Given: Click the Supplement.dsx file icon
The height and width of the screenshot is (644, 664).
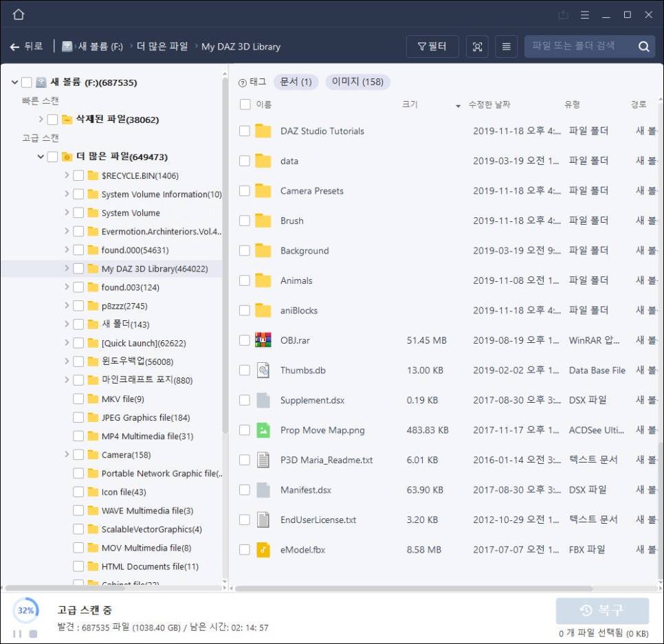Looking at the screenshot, I should (x=263, y=400).
